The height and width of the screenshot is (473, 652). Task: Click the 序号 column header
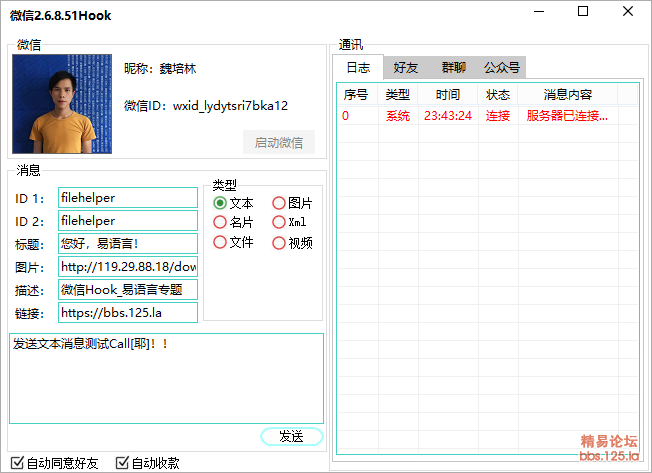[x=357, y=95]
